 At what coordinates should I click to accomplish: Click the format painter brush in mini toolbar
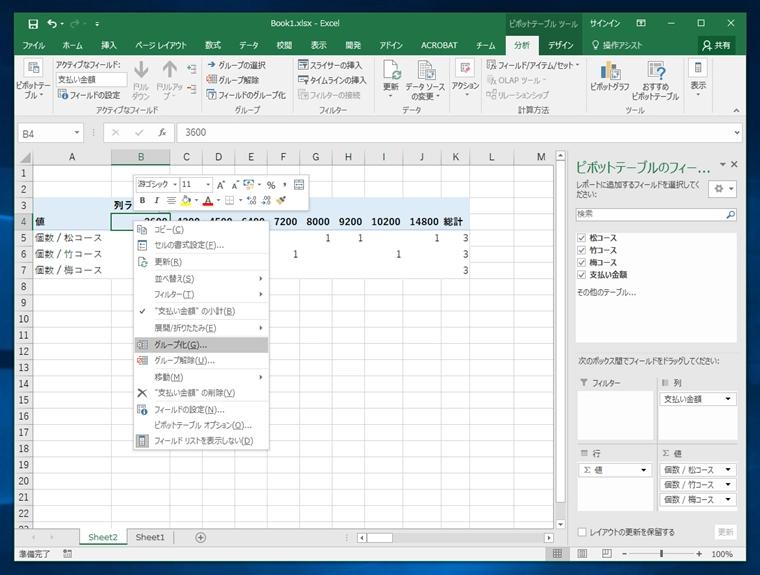pyautogui.click(x=281, y=200)
